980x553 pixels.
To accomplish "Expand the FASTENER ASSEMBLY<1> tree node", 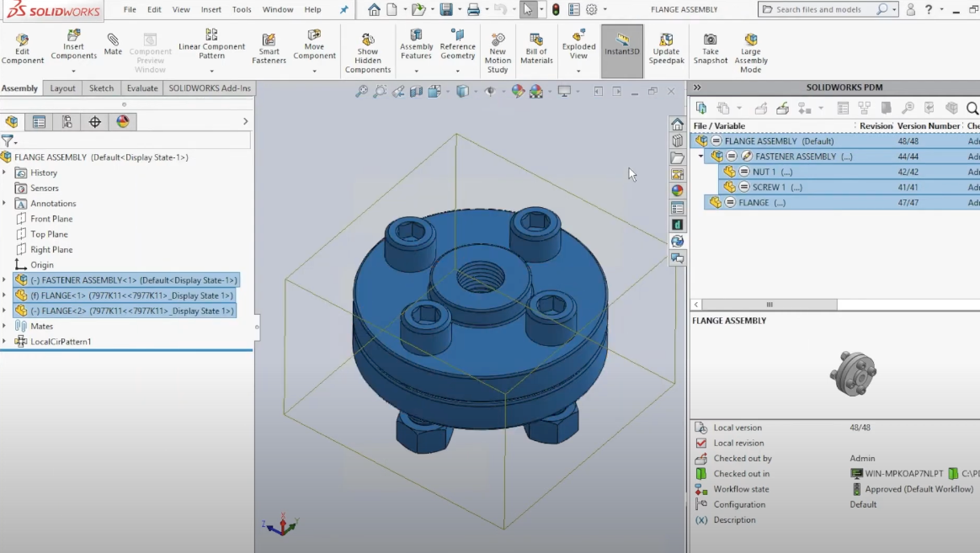I will tap(4, 280).
